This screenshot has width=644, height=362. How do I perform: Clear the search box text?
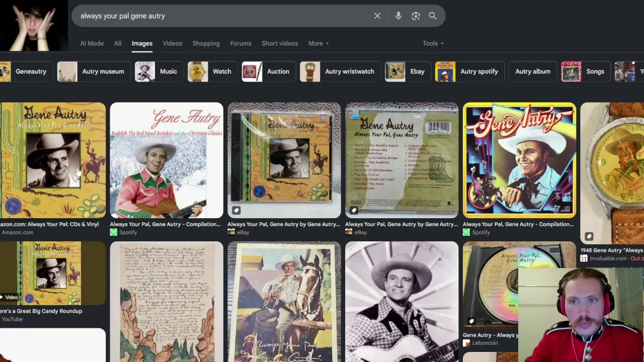[x=377, y=16]
